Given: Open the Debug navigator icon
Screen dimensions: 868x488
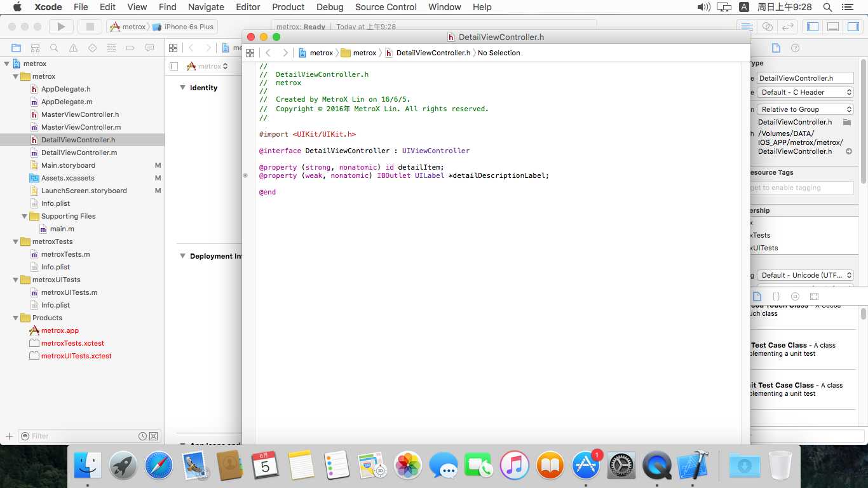Looking at the screenshot, I should [x=111, y=48].
